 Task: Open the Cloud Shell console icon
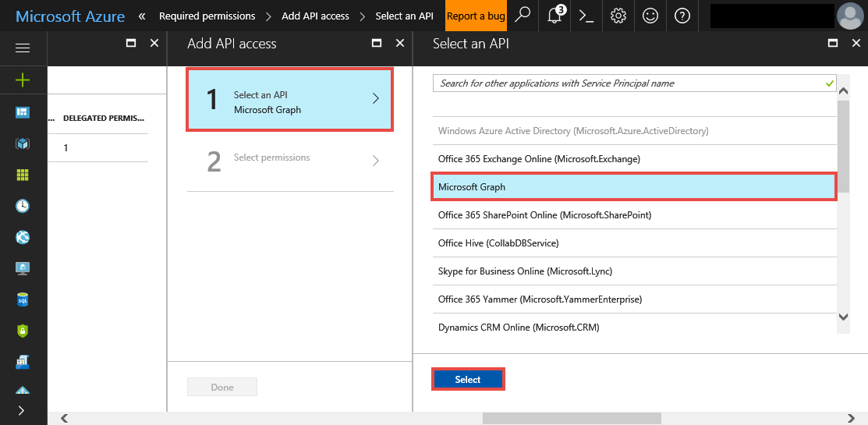[x=586, y=16]
